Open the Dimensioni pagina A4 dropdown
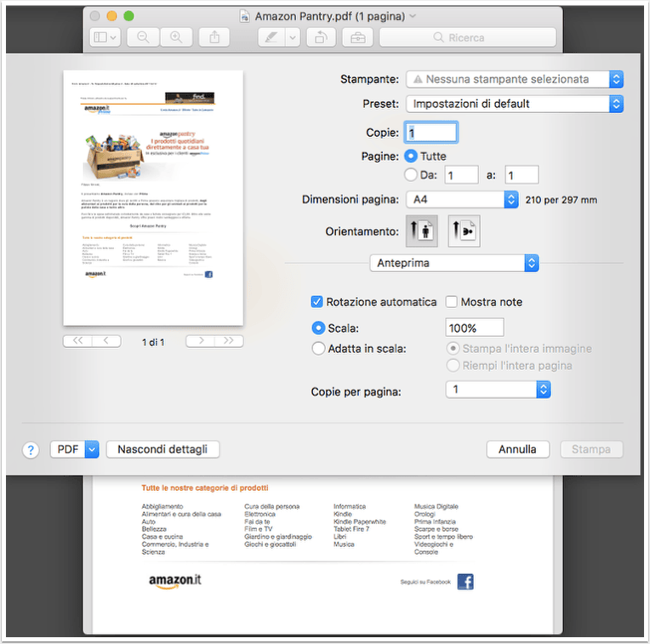 point(462,200)
